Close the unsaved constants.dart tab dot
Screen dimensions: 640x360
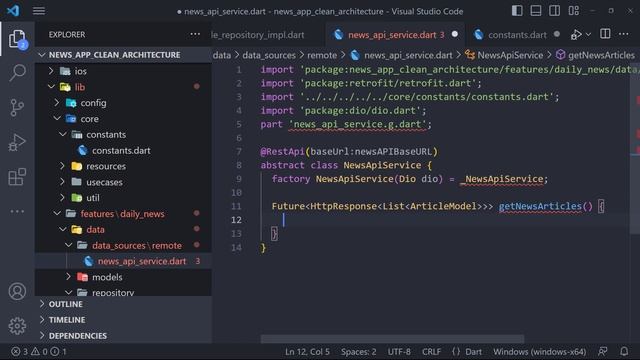[x=557, y=34]
